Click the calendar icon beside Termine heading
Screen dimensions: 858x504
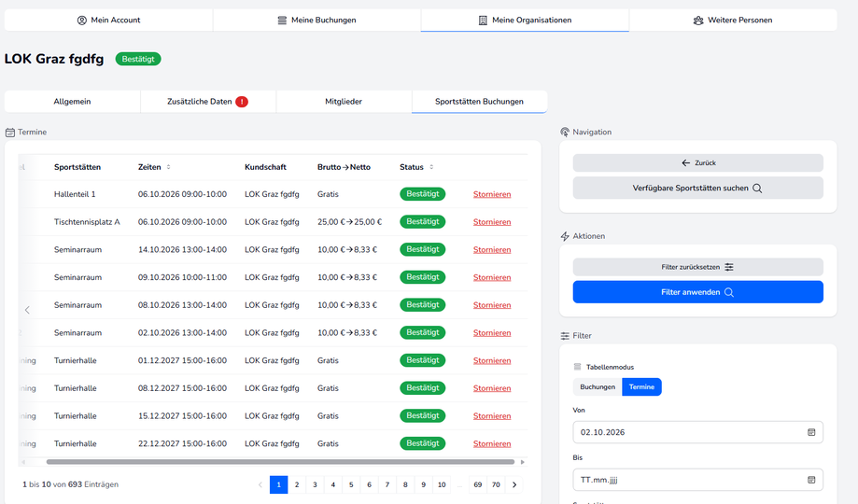click(10, 133)
